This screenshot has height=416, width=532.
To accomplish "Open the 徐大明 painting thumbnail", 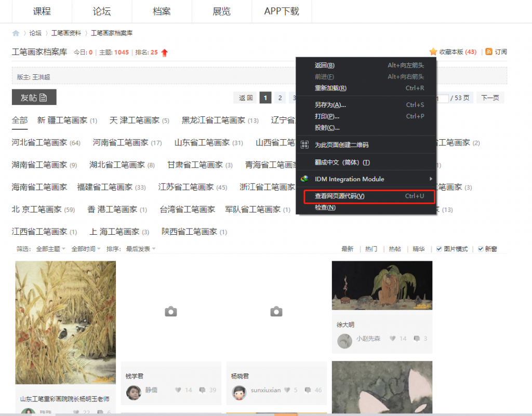I will click(382, 285).
